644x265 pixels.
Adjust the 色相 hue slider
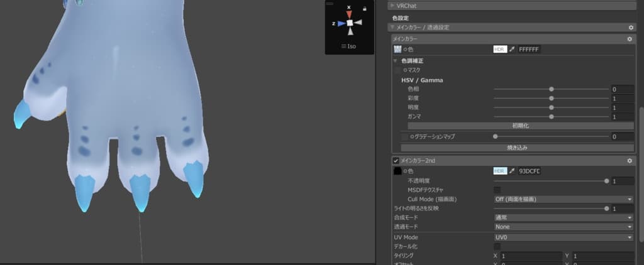pos(551,89)
